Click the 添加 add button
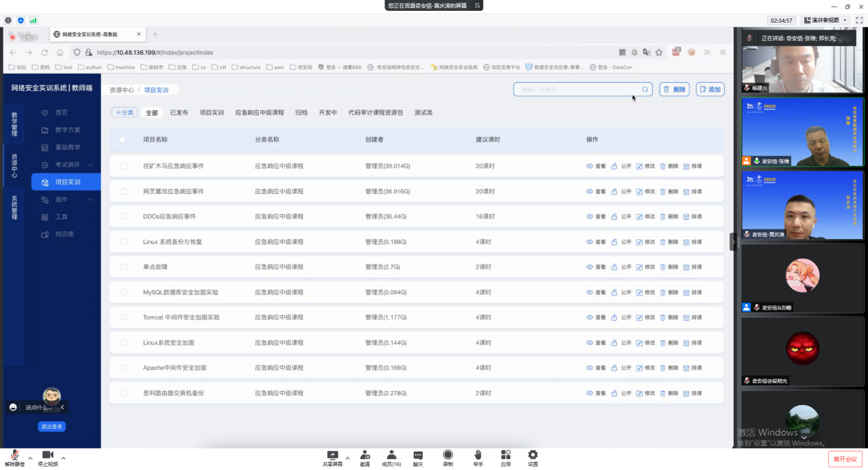The image size is (868, 470). [710, 89]
